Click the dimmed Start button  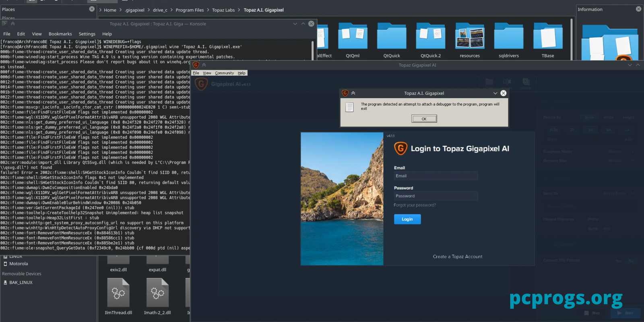point(626,313)
